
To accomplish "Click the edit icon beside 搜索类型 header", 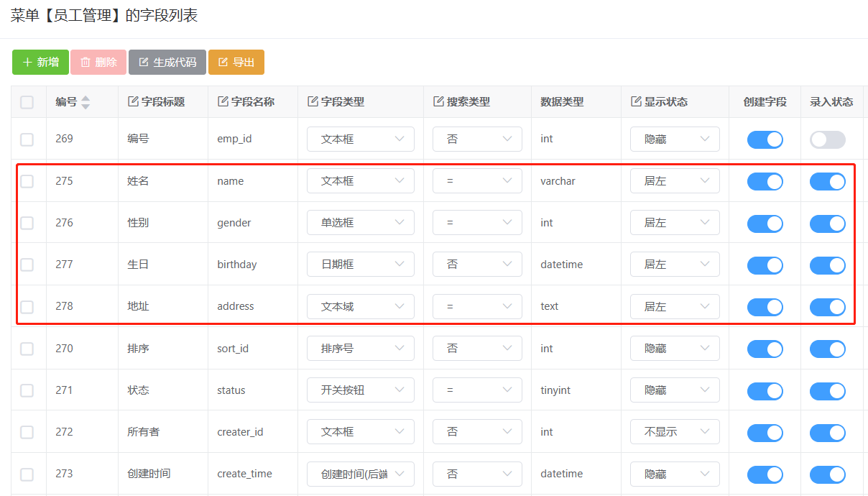I will click(x=438, y=102).
